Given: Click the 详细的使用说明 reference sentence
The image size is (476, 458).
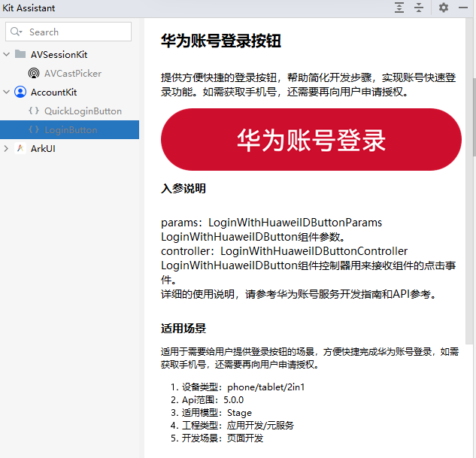Looking at the screenshot, I should [299, 294].
